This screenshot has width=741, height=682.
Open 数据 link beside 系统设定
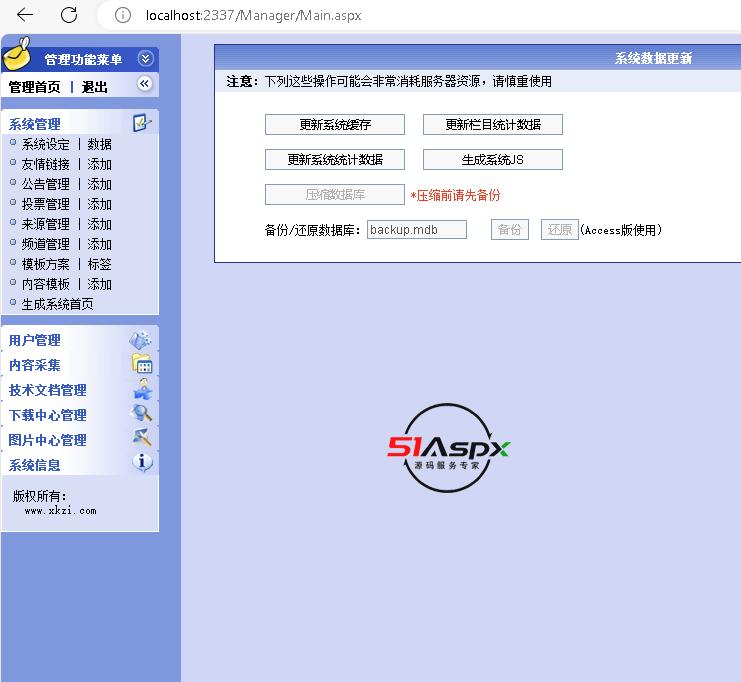click(x=99, y=144)
